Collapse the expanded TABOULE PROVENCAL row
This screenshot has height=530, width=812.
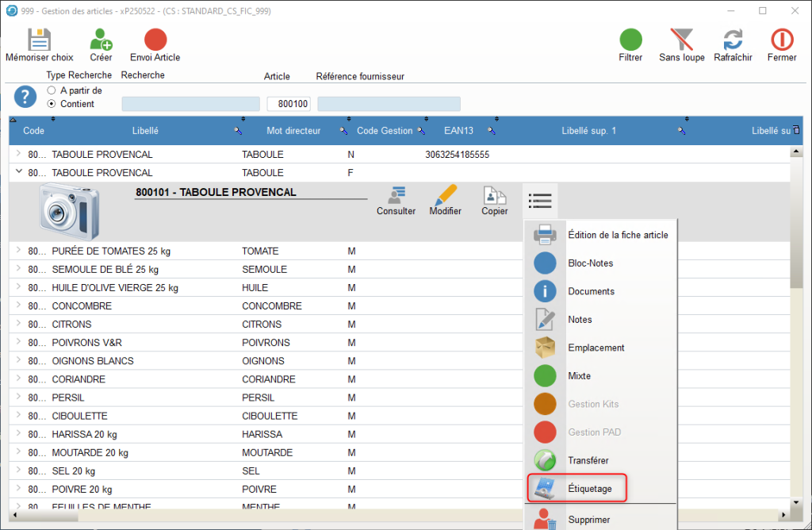click(x=18, y=172)
